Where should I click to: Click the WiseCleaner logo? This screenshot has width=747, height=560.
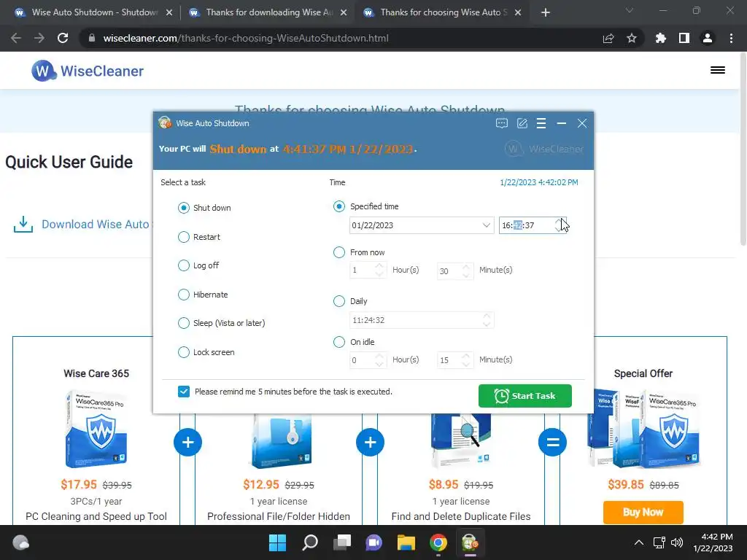click(88, 71)
